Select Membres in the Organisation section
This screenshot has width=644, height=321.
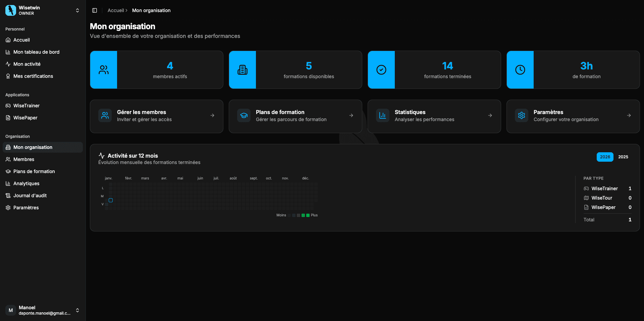point(23,159)
